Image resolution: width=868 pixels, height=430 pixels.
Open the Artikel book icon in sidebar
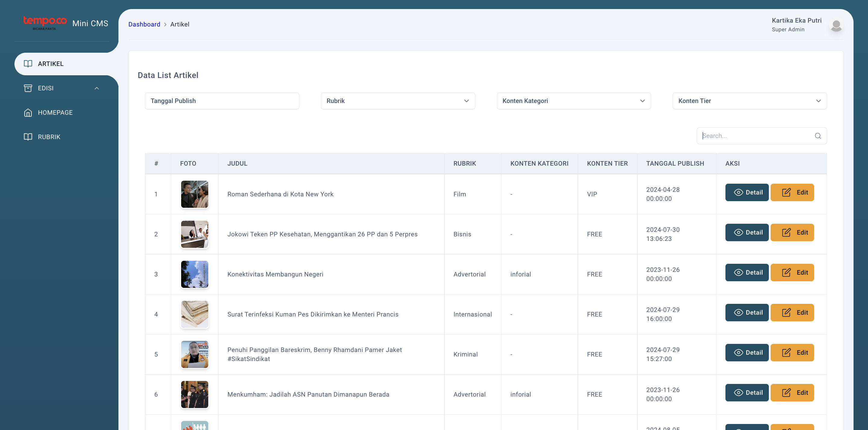click(28, 64)
